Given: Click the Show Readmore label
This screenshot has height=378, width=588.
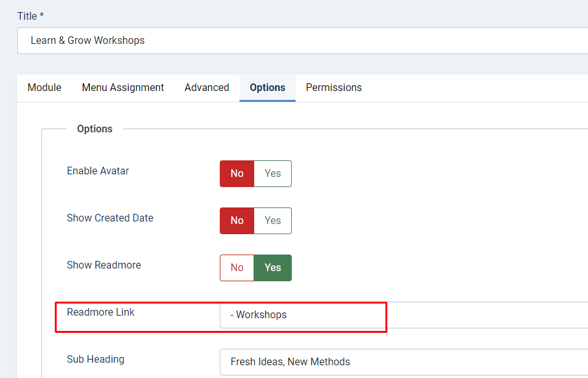Looking at the screenshot, I should 104,265.
